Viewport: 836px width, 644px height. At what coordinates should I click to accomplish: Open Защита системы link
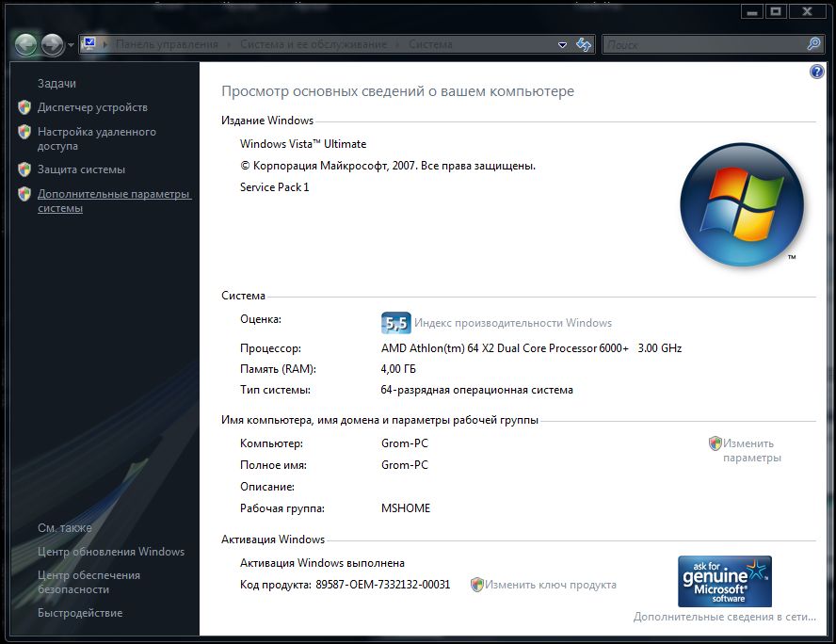(x=81, y=169)
